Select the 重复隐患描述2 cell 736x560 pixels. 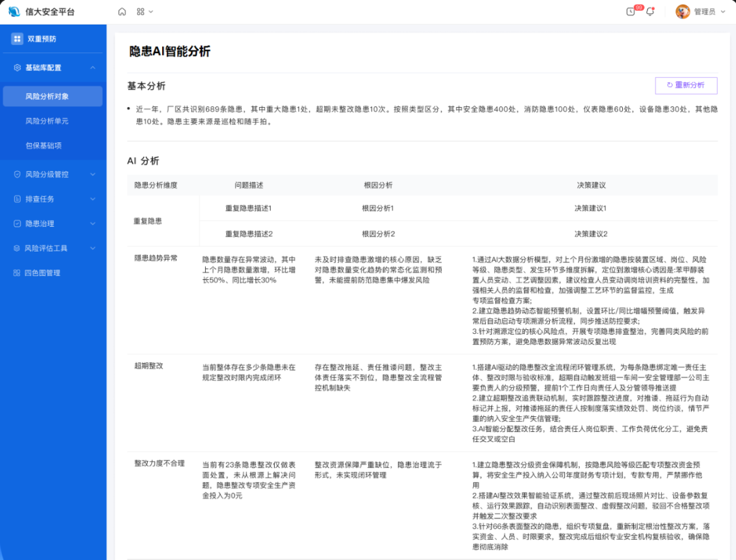pos(249,234)
